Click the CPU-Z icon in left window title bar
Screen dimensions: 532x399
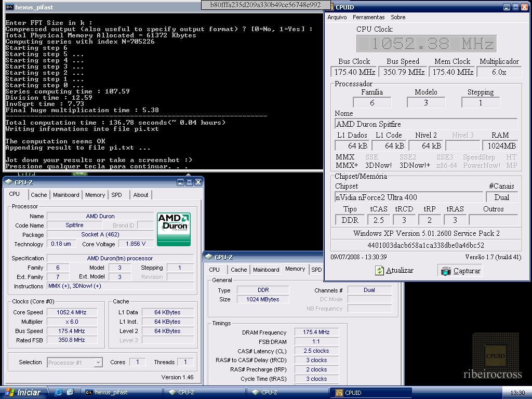pos(9,182)
